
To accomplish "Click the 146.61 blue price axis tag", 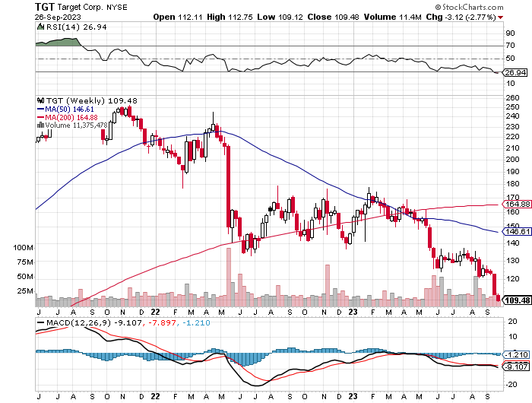I will click(516, 232).
